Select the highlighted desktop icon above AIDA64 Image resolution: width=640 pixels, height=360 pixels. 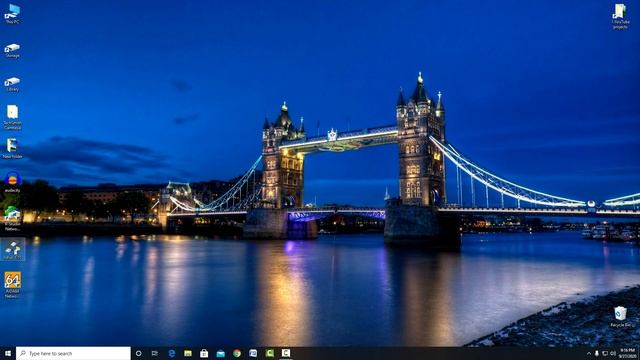coord(13,249)
